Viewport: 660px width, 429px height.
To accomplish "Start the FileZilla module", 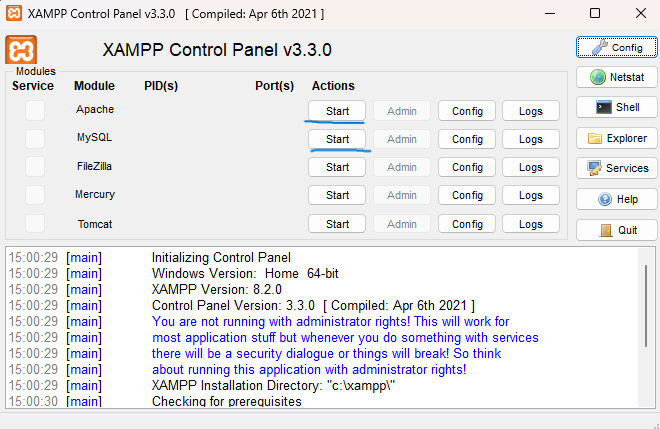I will [x=337, y=167].
